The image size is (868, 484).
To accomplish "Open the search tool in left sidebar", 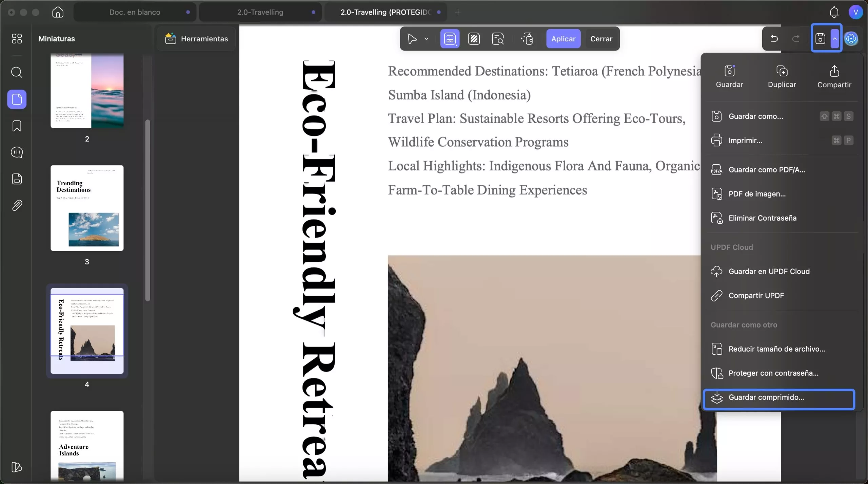I will pyautogui.click(x=17, y=72).
